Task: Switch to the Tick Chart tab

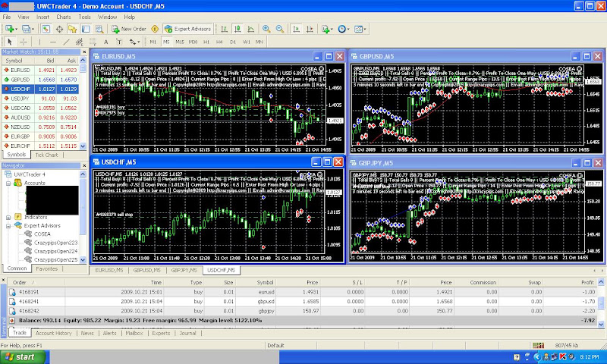Action: tap(46, 155)
